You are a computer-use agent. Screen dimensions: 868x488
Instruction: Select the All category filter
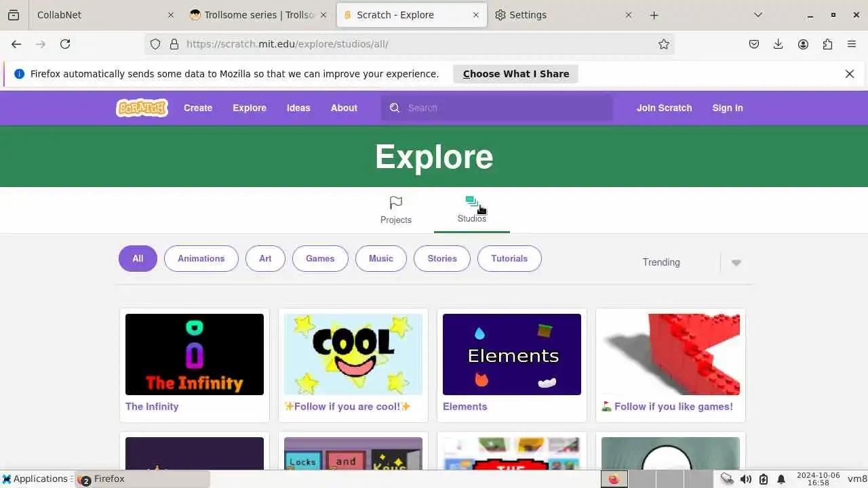tap(138, 258)
